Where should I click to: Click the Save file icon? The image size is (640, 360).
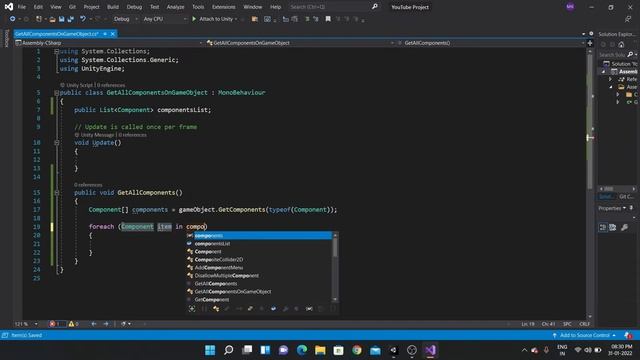[62, 19]
